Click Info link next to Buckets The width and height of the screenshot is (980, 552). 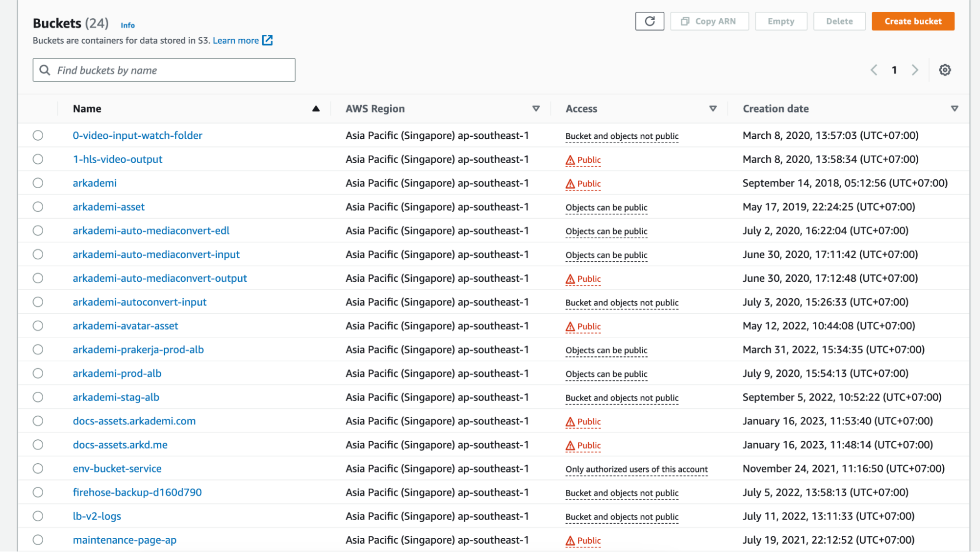click(127, 25)
